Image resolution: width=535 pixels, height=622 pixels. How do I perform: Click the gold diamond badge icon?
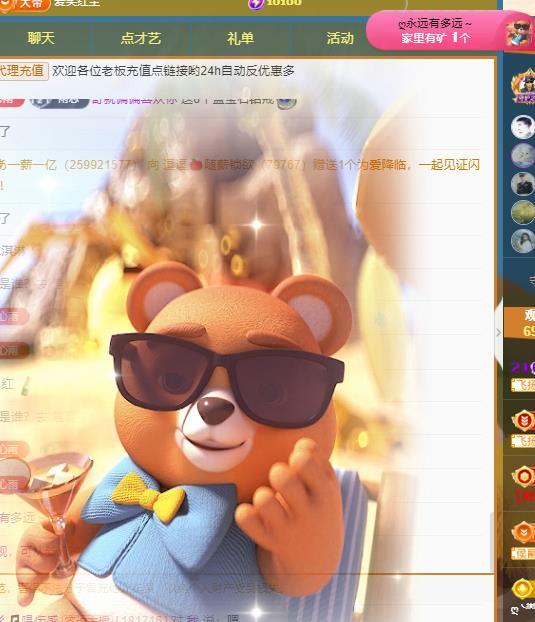coord(524,589)
